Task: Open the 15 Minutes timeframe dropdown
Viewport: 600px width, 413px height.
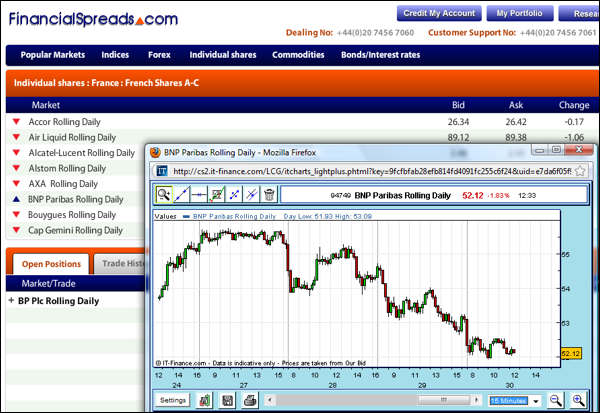Action: (x=515, y=401)
